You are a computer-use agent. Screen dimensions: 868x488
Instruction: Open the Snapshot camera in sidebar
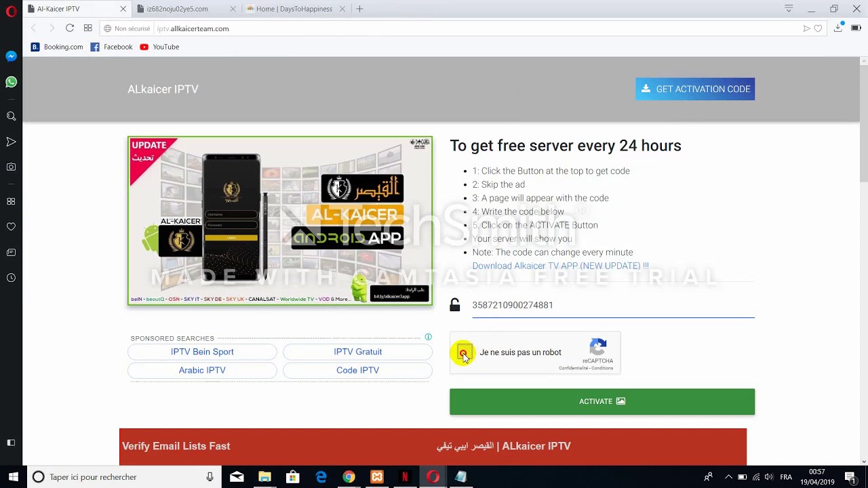tap(11, 167)
